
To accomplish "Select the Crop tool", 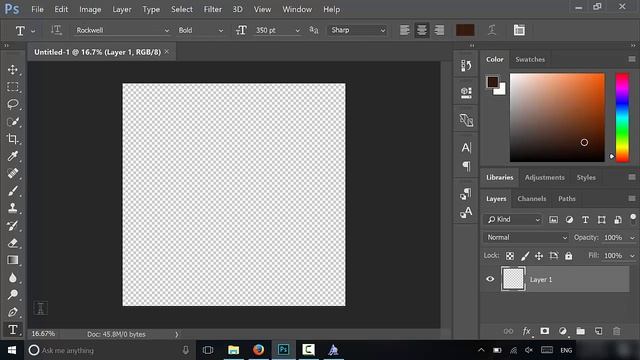I will coord(13,139).
